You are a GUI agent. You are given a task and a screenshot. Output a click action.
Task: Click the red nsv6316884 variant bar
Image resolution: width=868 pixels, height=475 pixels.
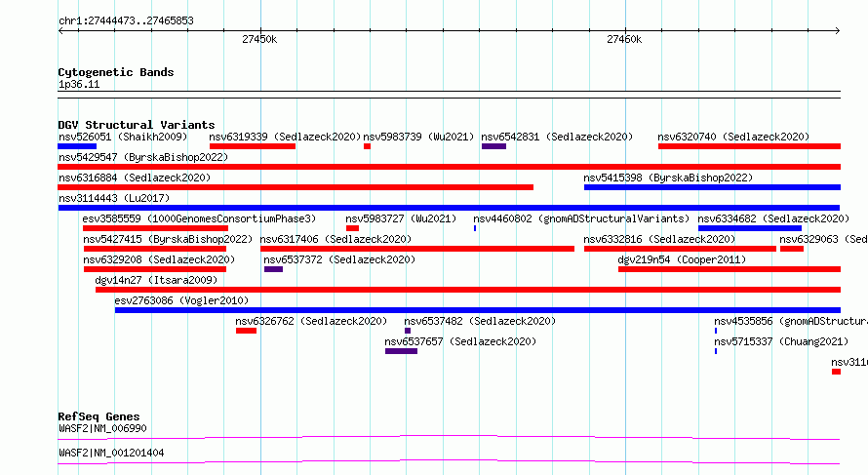[296, 187]
